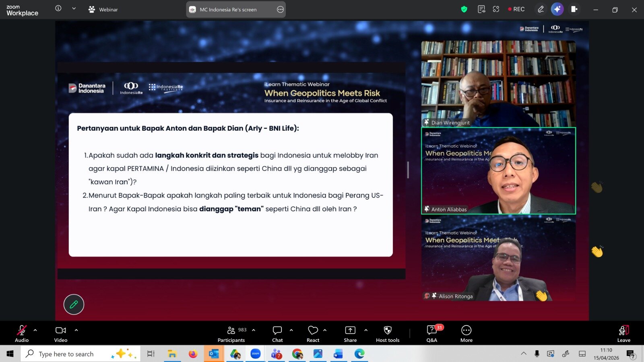Open the meeting information icon
644x362 pixels.
click(x=58, y=8)
